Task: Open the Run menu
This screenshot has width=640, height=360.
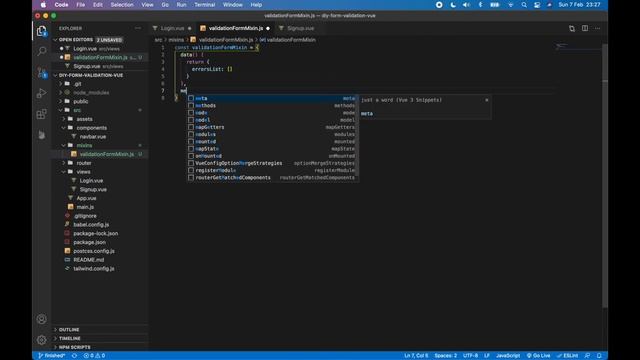Action: 181,5
